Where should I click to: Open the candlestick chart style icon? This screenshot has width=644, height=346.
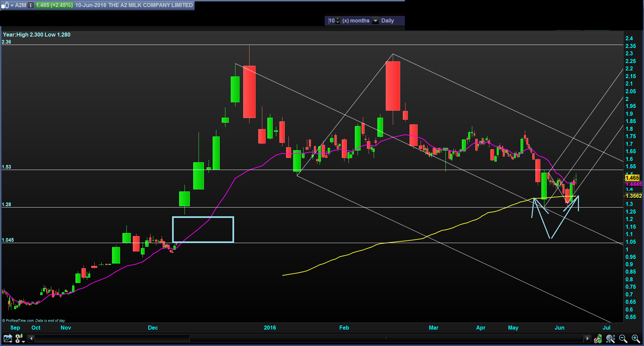click(5, 5)
